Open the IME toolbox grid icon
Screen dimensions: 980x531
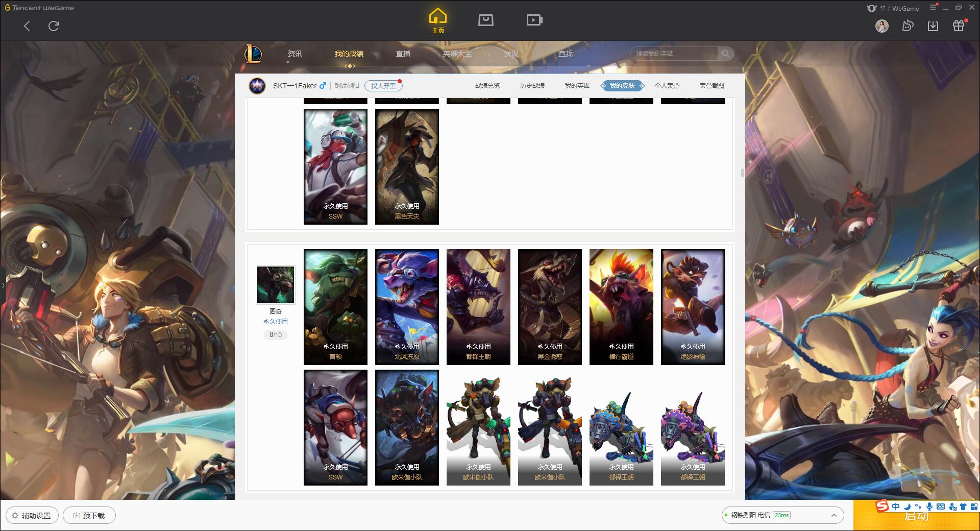pyautogui.click(x=974, y=506)
